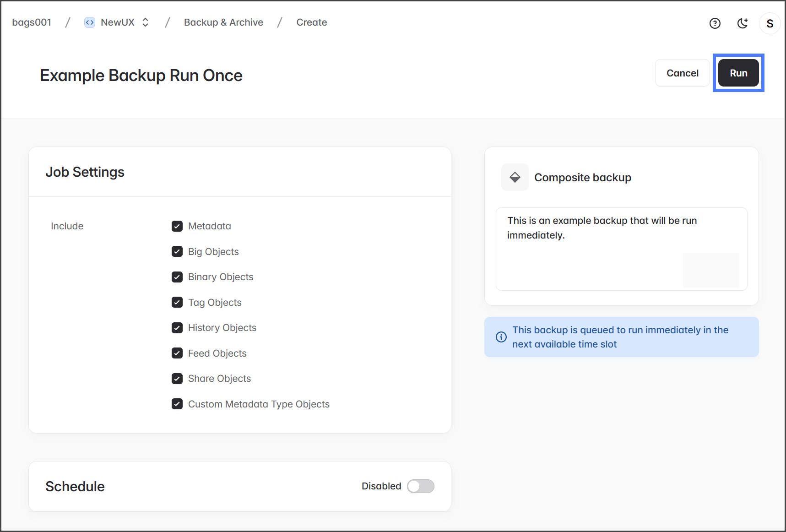This screenshot has height=532, width=786.
Task: Expand the NewUX project switcher chevrons
Action: pos(146,22)
